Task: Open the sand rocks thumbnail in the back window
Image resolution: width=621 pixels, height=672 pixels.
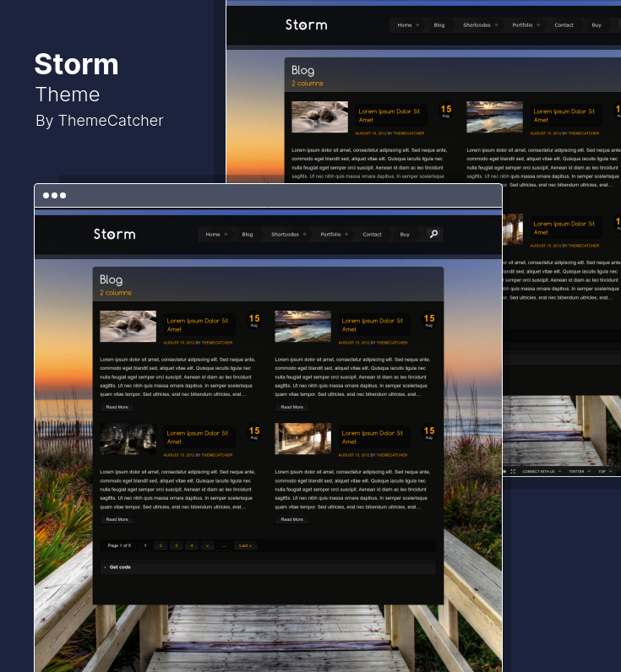Action: point(319,117)
